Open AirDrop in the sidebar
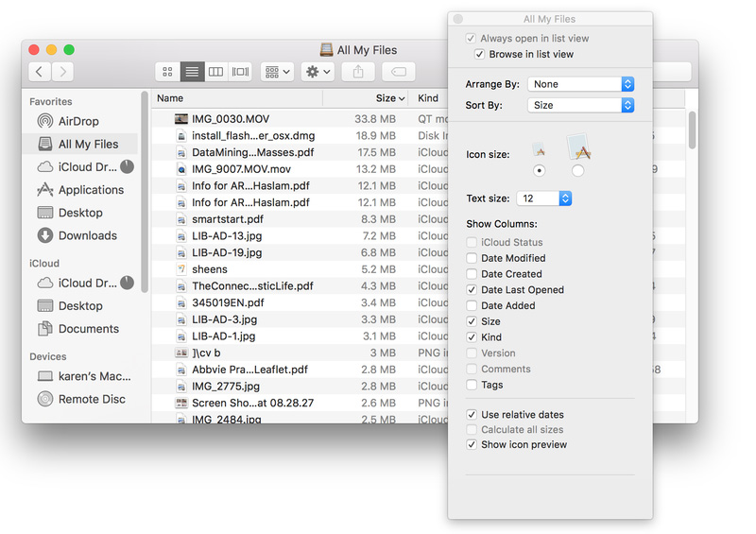This screenshot has width=756, height=534. pyautogui.click(x=79, y=121)
